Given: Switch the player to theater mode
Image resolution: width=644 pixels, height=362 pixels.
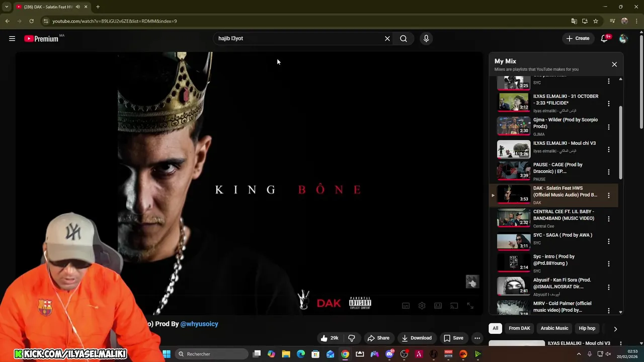Looking at the screenshot, I should (438, 306).
